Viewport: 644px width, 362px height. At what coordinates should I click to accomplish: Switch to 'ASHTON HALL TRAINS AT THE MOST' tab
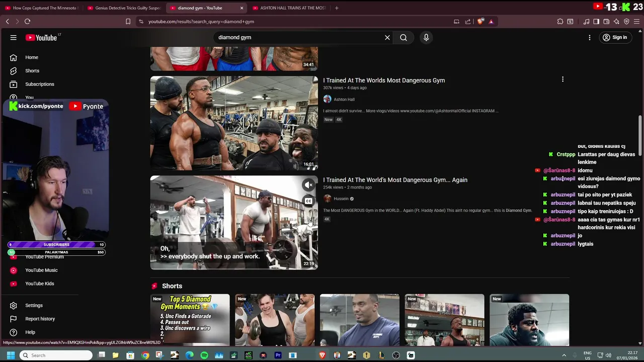289,8
